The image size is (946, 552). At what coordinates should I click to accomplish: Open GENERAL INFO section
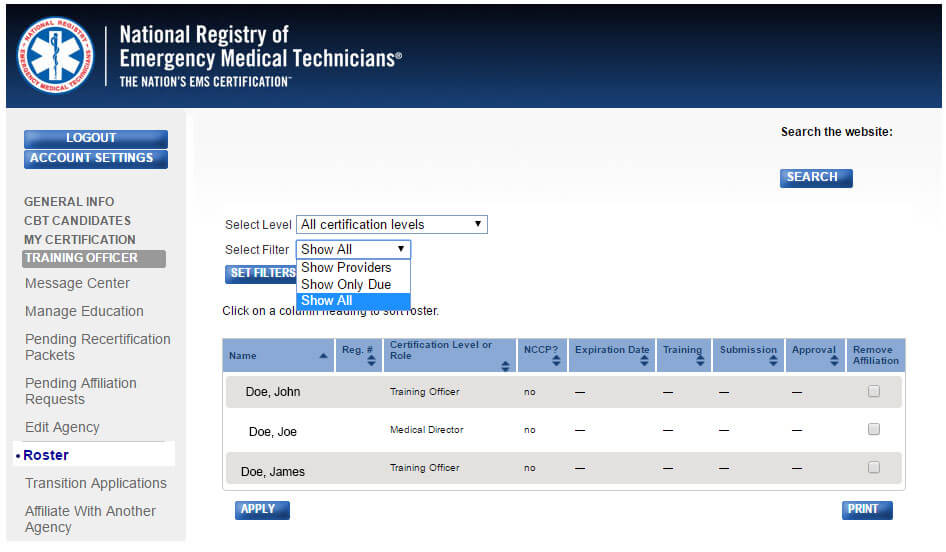click(x=69, y=201)
